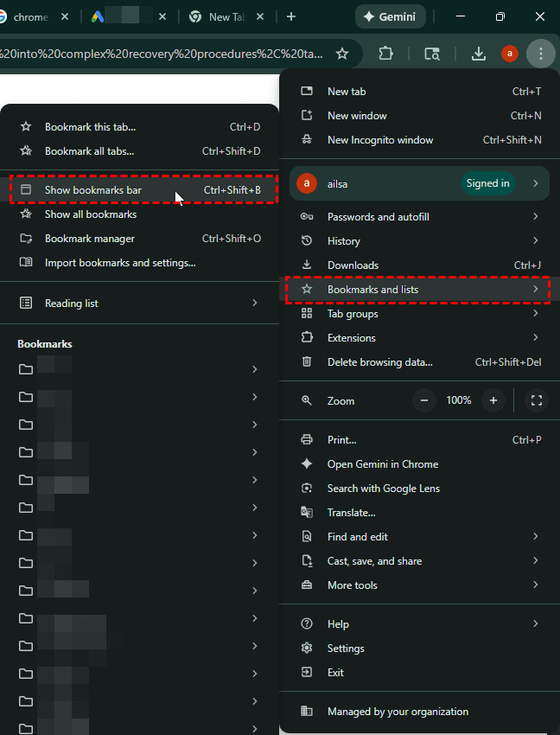560x735 pixels.
Task: Increase zoom with the plus button
Action: pos(493,400)
